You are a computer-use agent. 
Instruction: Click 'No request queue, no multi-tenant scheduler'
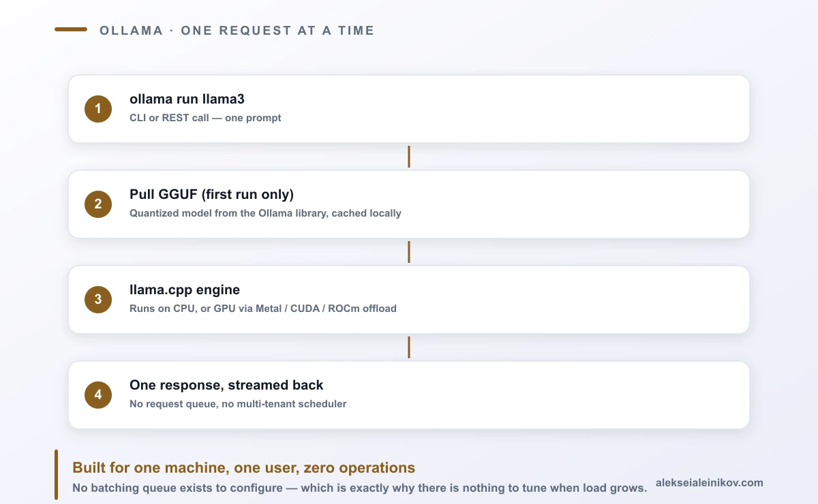click(238, 404)
